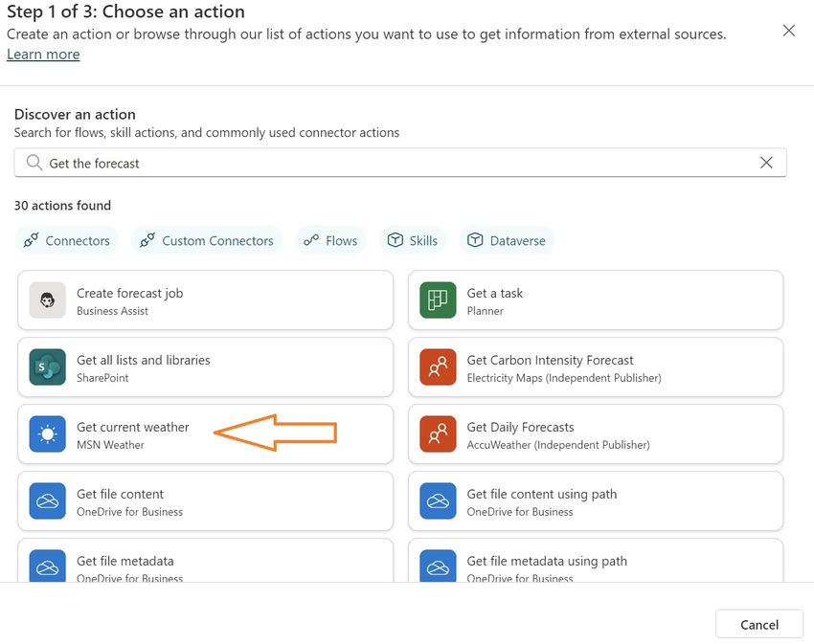Open the Learn more link
The width and height of the screenshot is (814, 644).
[43, 55]
